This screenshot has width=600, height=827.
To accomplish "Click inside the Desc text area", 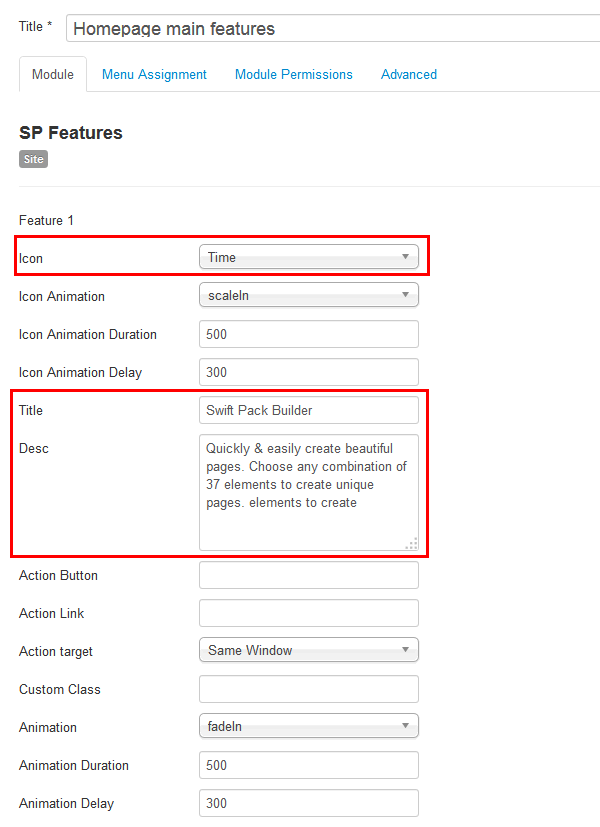I will 308,491.
